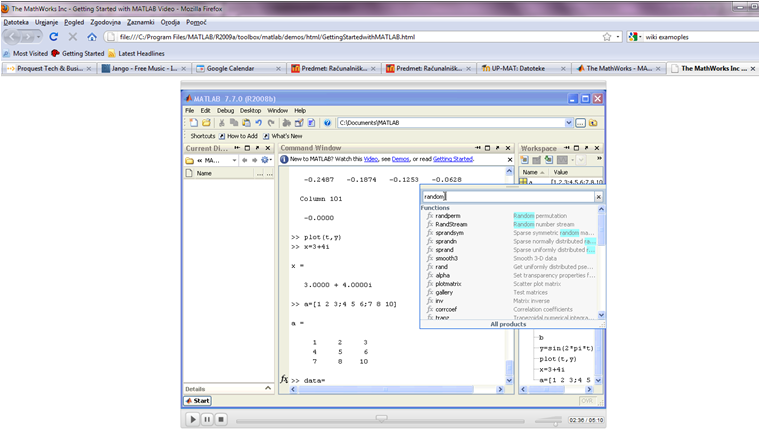Click the Current Directory back arrow
This screenshot has height=444, width=760.
[245, 160]
